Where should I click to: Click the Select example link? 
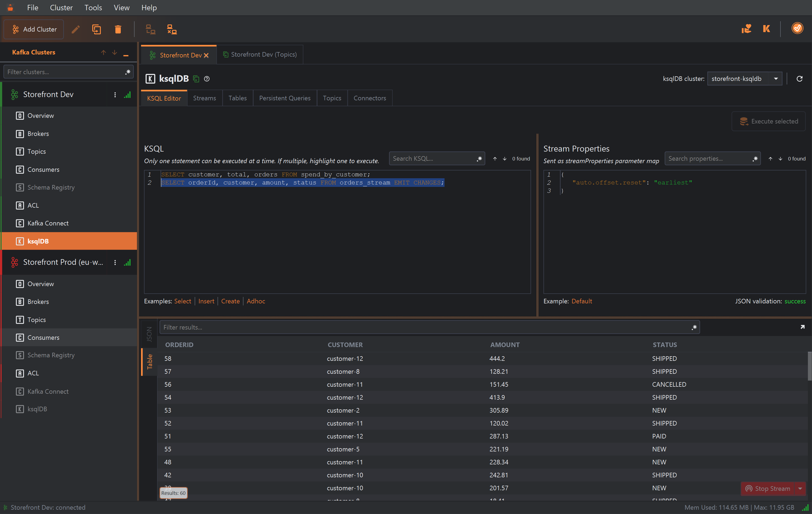(183, 301)
